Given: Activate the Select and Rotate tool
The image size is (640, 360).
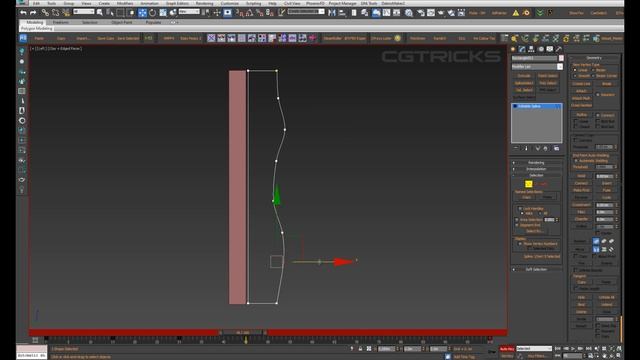Looking at the screenshot, I should click(152, 13).
